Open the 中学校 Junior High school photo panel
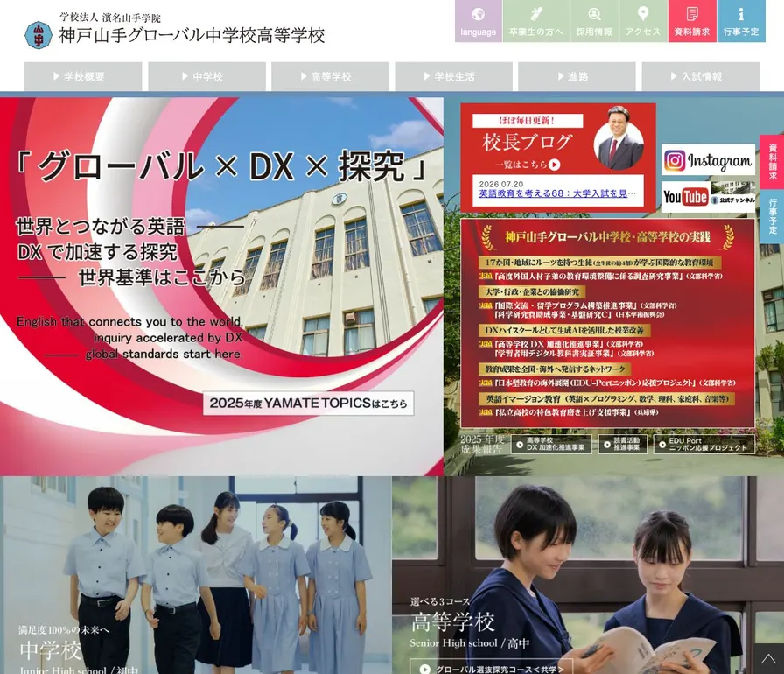Image resolution: width=784 pixels, height=674 pixels. (195, 575)
